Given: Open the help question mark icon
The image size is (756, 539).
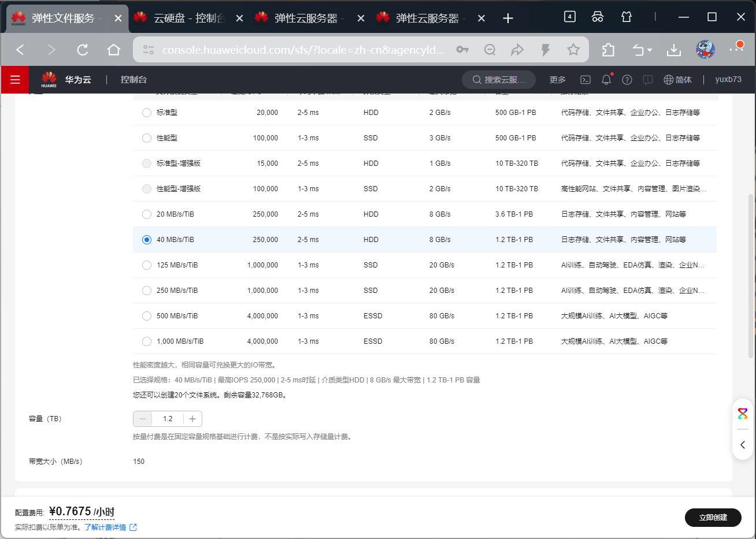Looking at the screenshot, I should [x=627, y=80].
